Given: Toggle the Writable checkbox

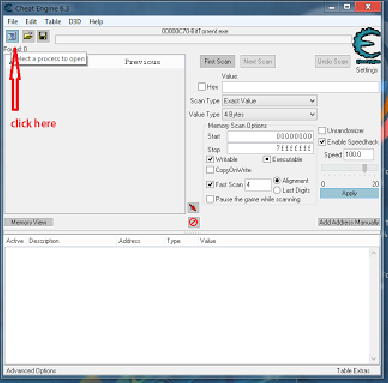Looking at the screenshot, I should click(x=210, y=159).
